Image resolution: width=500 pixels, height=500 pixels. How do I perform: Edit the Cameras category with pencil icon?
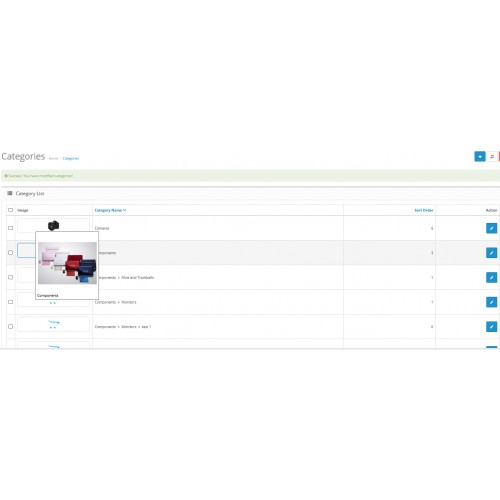491,228
